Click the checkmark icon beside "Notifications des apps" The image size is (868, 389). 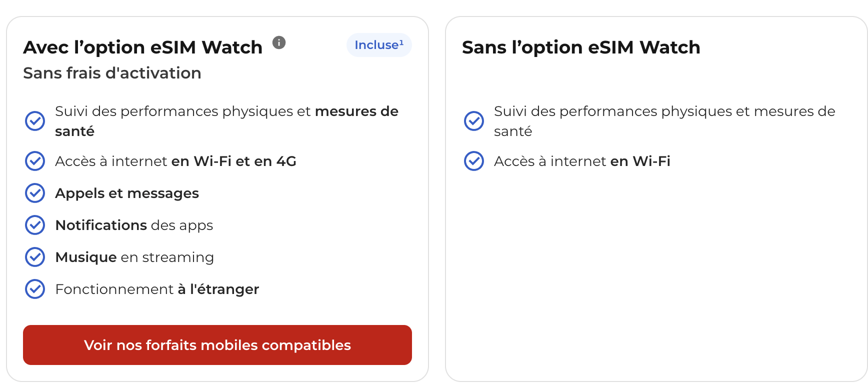click(35, 225)
